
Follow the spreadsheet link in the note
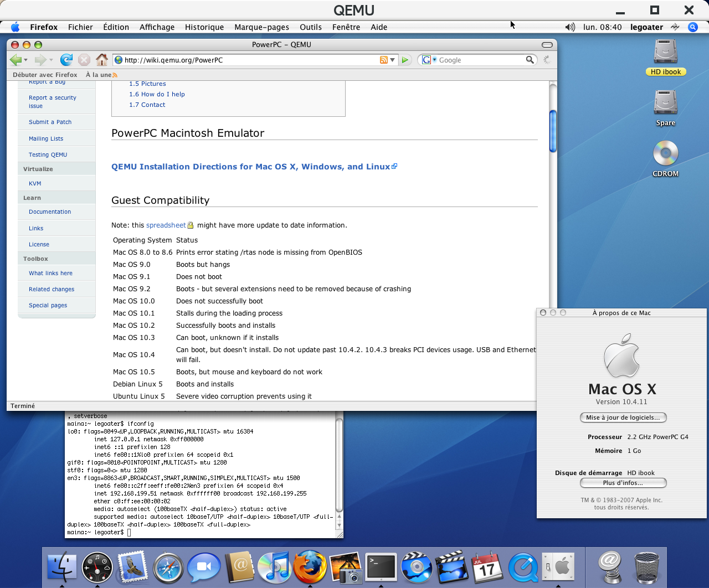coord(166,225)
